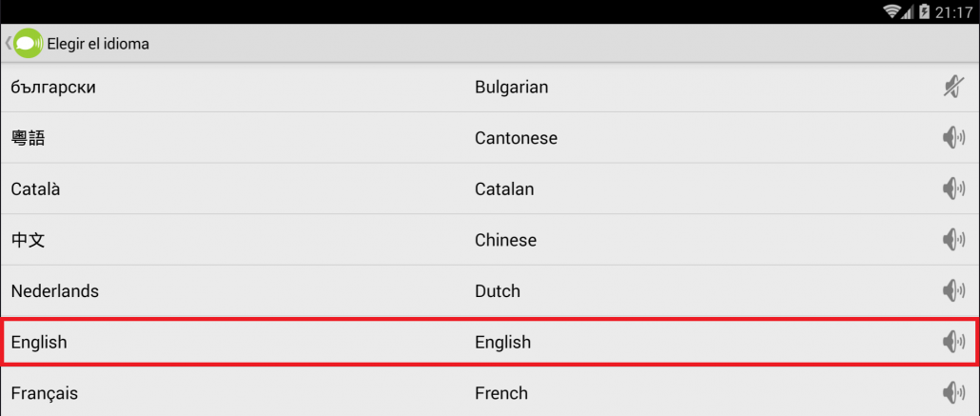Play the English speaker icon
Screen dimensions: 980x416
pyautogui.click(x=953, y=342)
